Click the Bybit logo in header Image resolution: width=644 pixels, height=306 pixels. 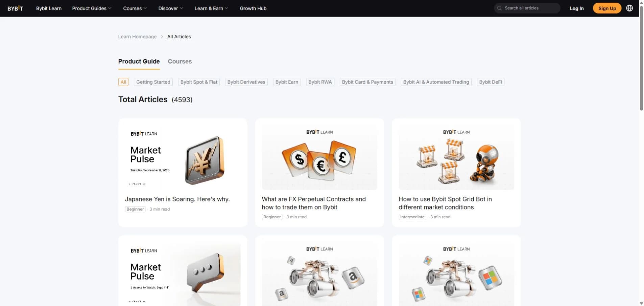(15, 8)
